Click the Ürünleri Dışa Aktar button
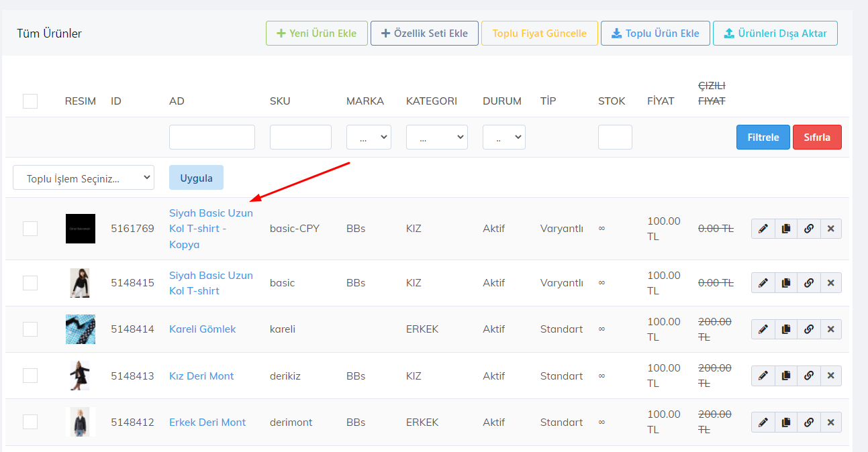The width and height of the screenshot is (868, 452). point(775,34)
